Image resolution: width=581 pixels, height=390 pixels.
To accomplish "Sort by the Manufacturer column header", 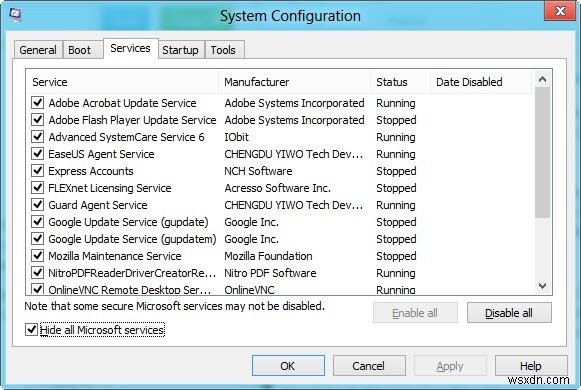I will (x=295, y=82).
